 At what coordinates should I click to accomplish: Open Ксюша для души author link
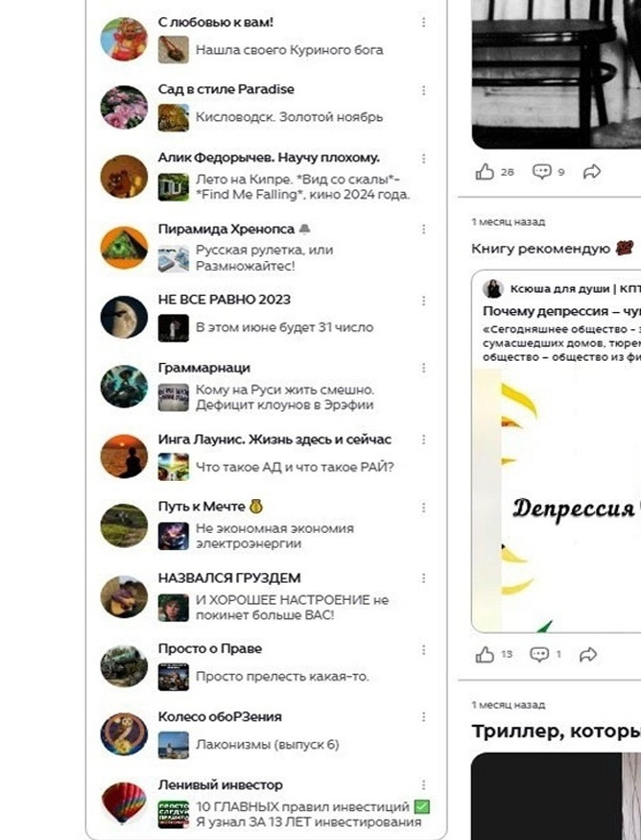coord(568,289)
